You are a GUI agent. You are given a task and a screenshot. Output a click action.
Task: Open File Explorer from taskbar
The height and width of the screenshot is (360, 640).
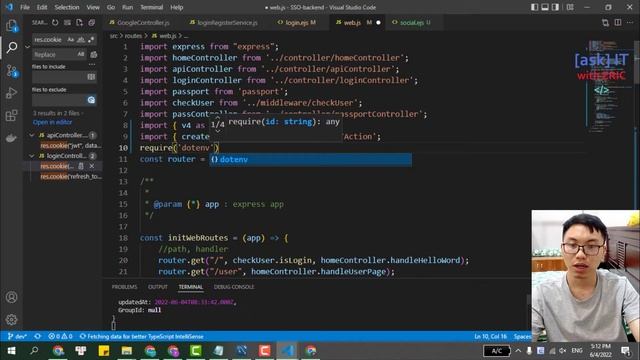[127, 351]
